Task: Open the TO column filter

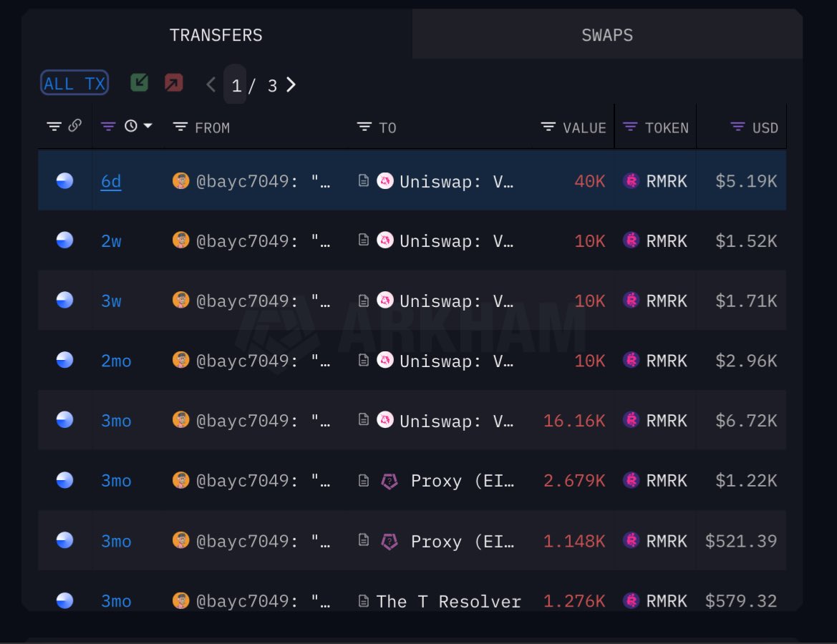Action: tap(364, 127)
